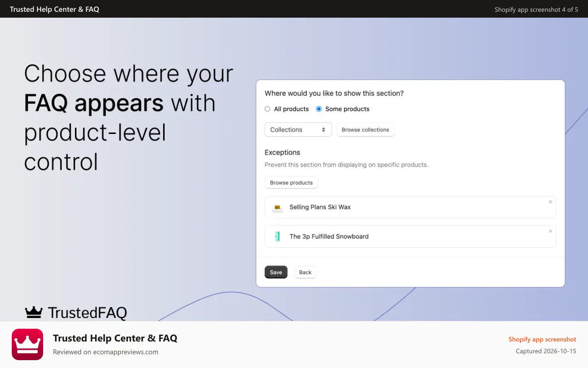Click the Exceptions heading
The height and width of the screenshot is (368, 588).
[x=282, y=153]
